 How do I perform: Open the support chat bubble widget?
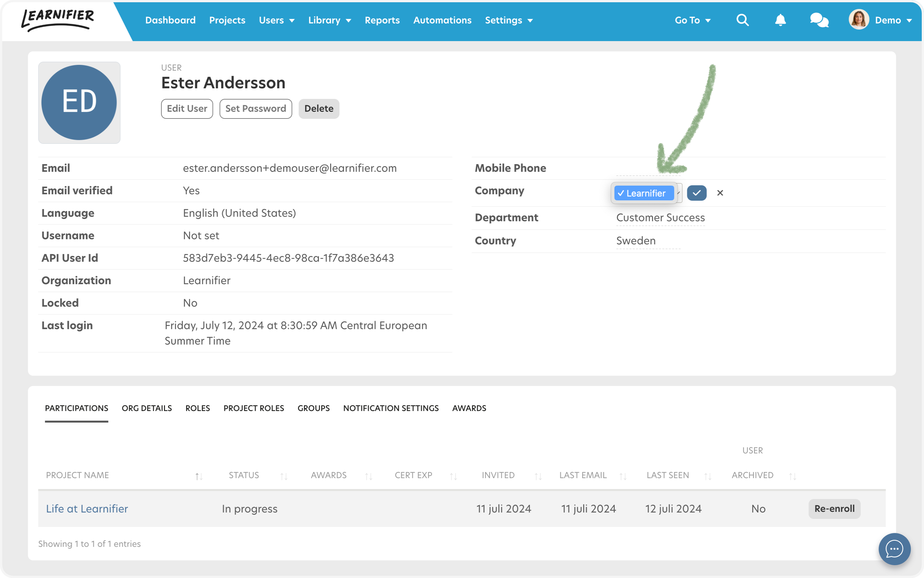click(894, 549)
